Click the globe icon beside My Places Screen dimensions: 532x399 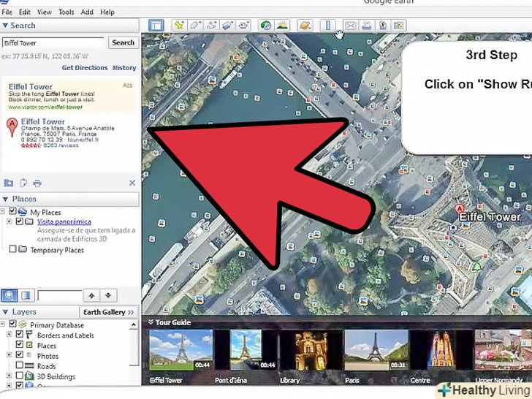[23, 212]
